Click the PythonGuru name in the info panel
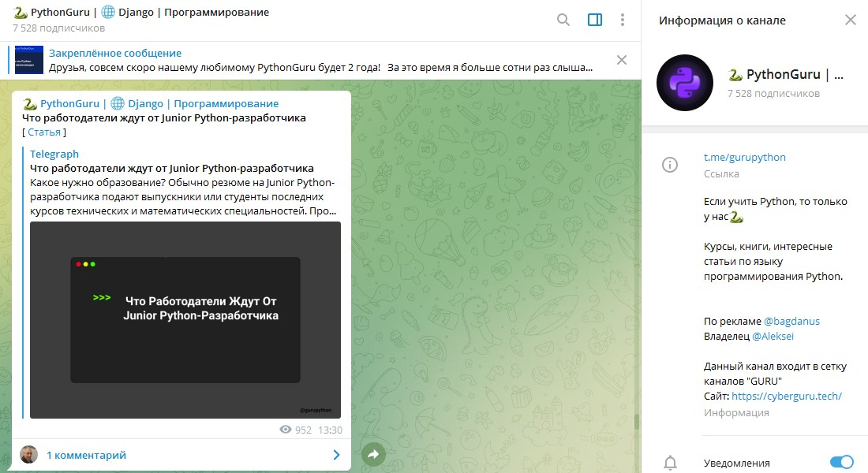Image resolution: width=868 pixels, height=473 pixels. [785, 74]
